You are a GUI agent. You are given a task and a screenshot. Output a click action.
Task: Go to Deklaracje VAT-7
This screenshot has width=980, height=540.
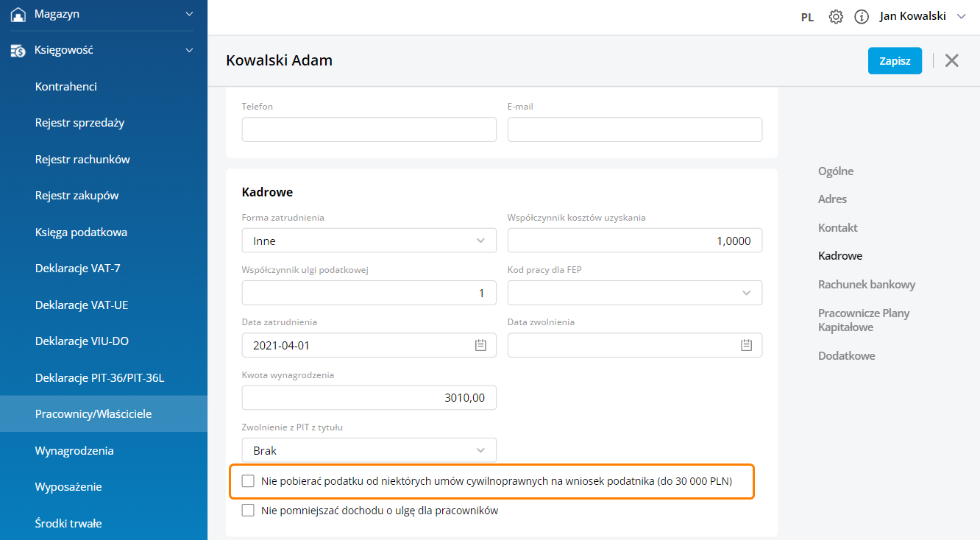tap(77, 269)
